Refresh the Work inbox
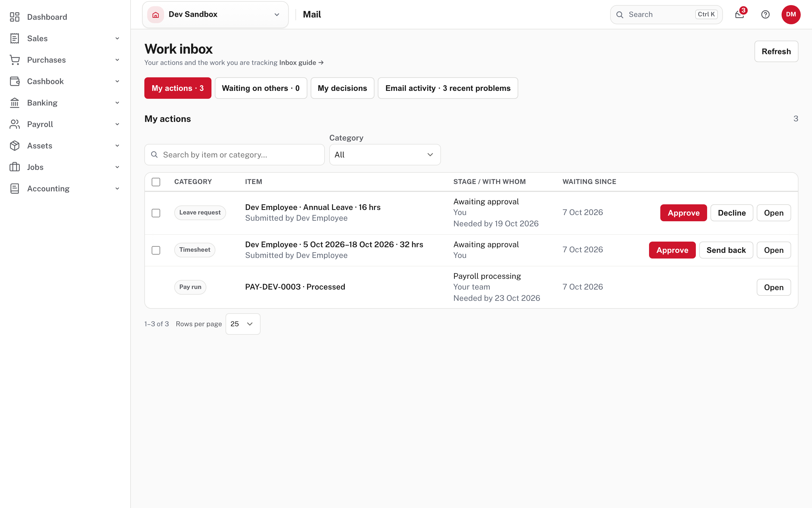Viewport: 812px width, 508px height. (x=776, y=51)
